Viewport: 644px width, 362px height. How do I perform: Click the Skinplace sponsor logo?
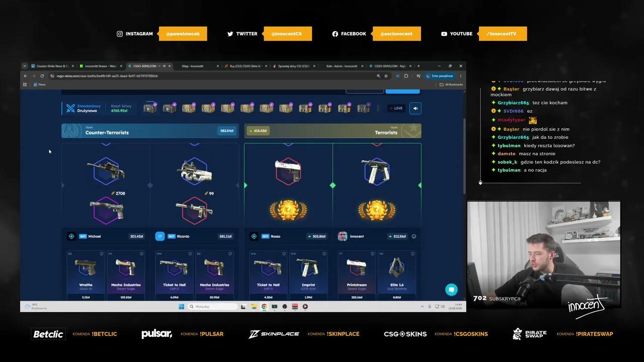click(274, 334)
